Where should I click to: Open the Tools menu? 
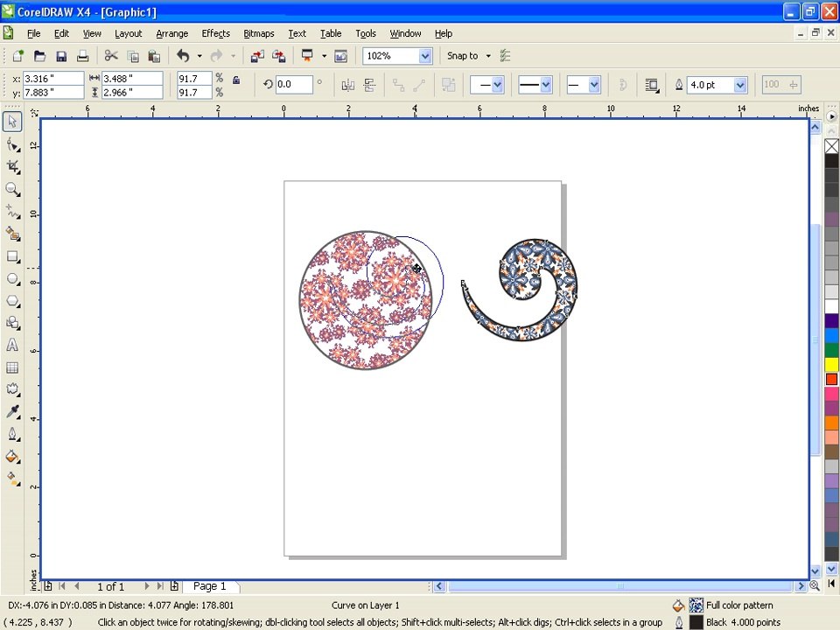[366, 33]
